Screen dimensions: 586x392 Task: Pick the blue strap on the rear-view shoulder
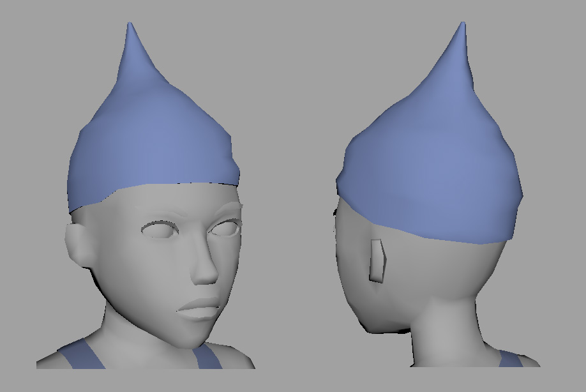pos(509,359)
